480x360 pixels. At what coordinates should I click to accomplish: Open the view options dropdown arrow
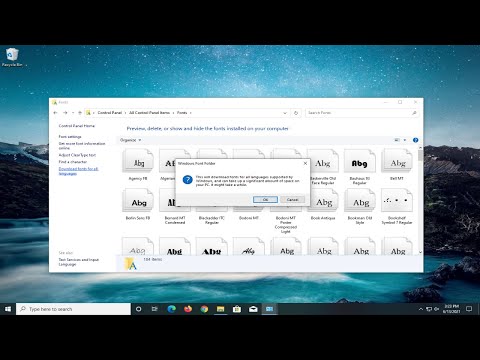coord(405,140)
